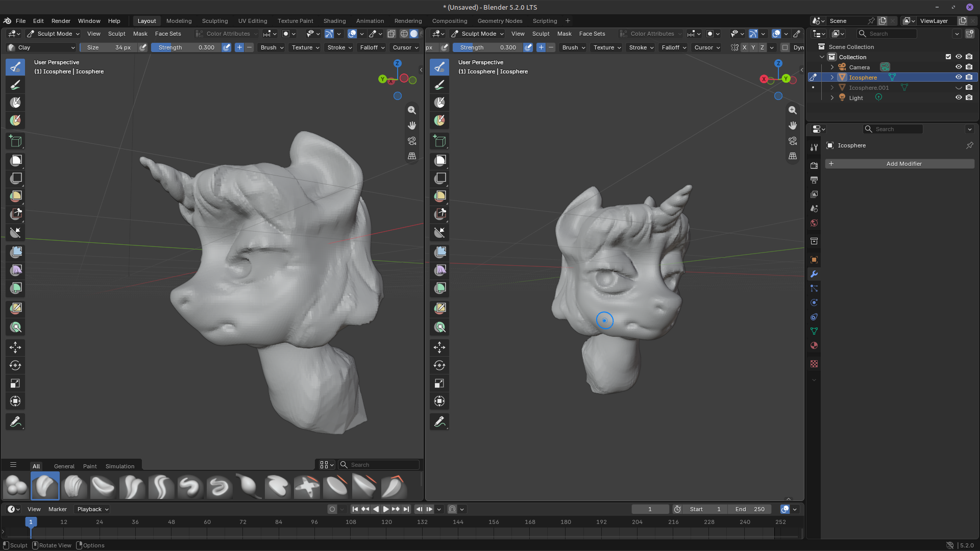Screen dimensions: 980x551
Task: Select Edit Face Set tool in left viewport
Action: coord(15,308)
